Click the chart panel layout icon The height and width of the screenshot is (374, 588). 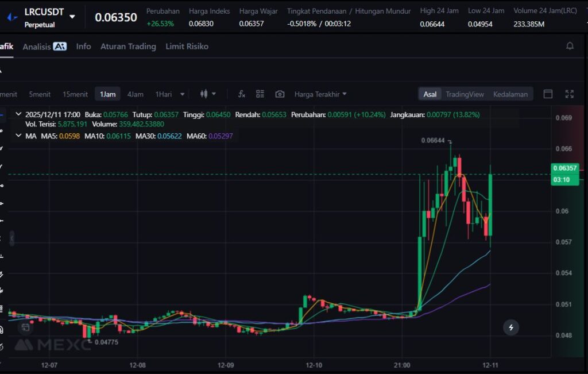click(x=548, y=94)
